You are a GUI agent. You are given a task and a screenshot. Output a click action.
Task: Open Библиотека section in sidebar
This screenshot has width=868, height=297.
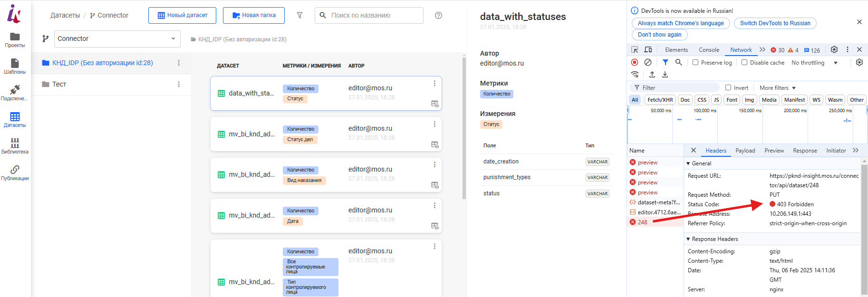click(15, 146)
